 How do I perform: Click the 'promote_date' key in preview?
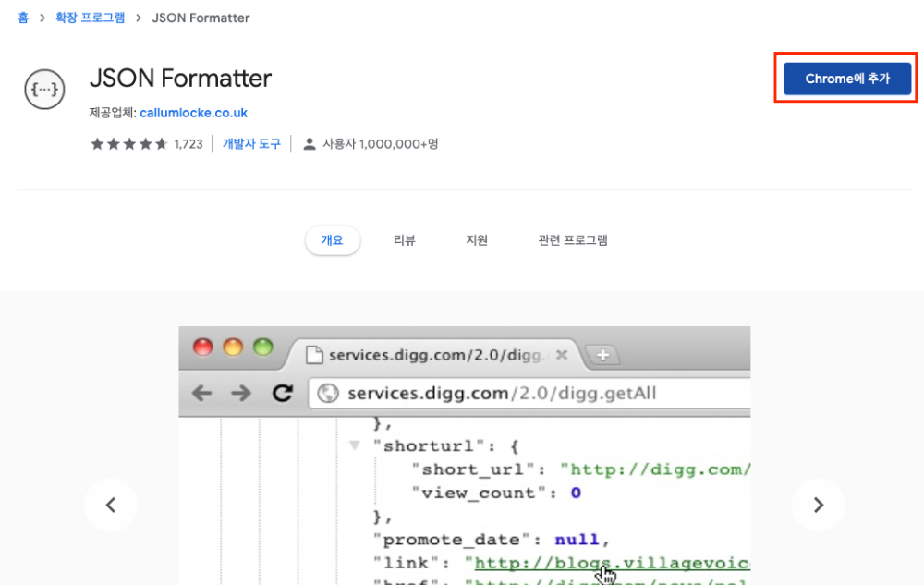coord(456,540)
